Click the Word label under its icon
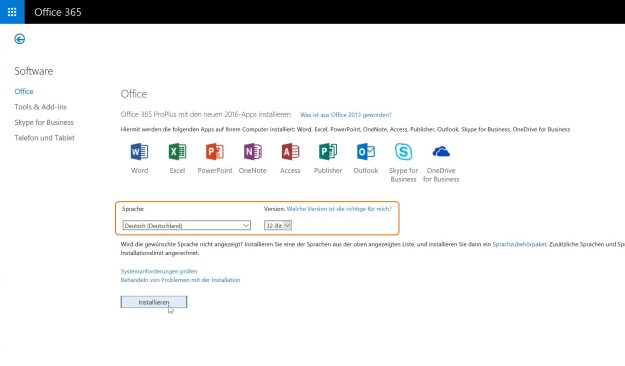The width and height of the screenshot is (625, 366). point(140,170)
